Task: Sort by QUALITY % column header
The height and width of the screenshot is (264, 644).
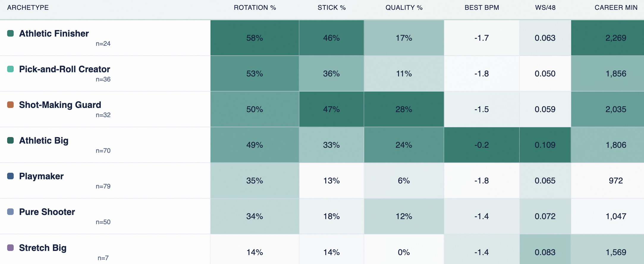Action: (404, 8)
